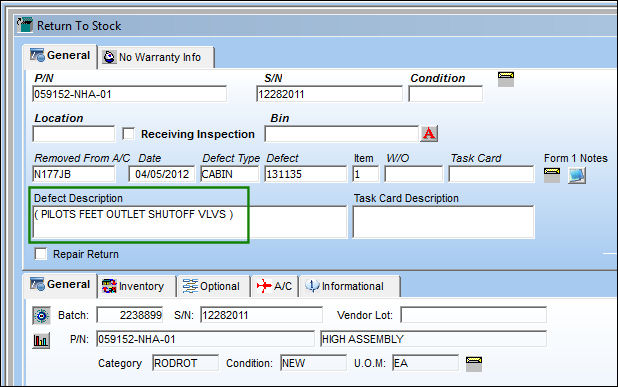
Task: Click the Defect Description text box
Action: pyautogui.click(x=190, y=222)
